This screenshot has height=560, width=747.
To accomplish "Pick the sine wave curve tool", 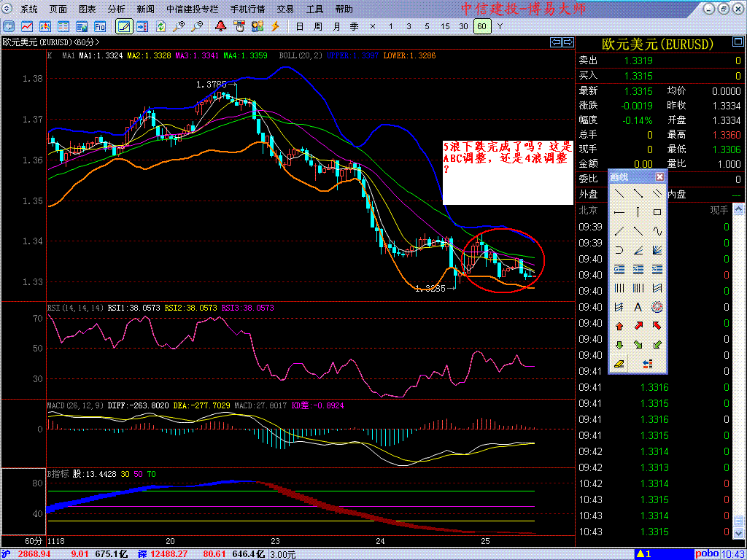I will (x=657, y=231).
